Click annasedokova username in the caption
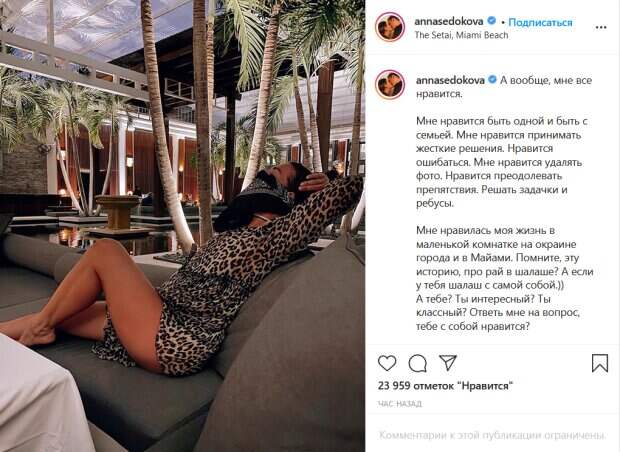 pyautogui.click(x=450, y=80)
